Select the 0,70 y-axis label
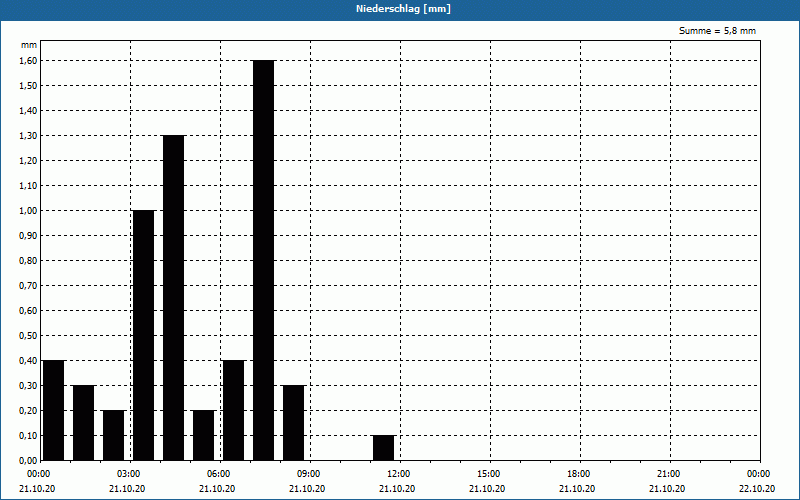The image size is (800, 500). click(28, 286)
